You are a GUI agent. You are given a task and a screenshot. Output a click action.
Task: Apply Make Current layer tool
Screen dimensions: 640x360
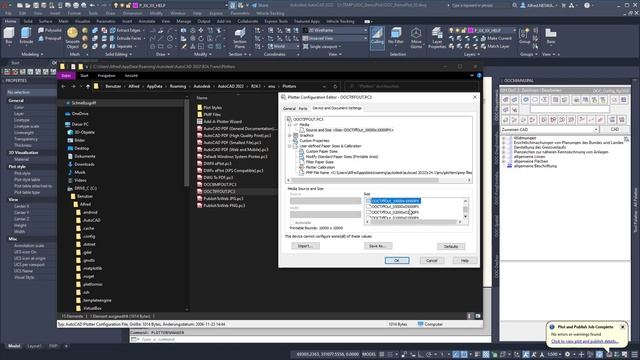pos(496,38)
